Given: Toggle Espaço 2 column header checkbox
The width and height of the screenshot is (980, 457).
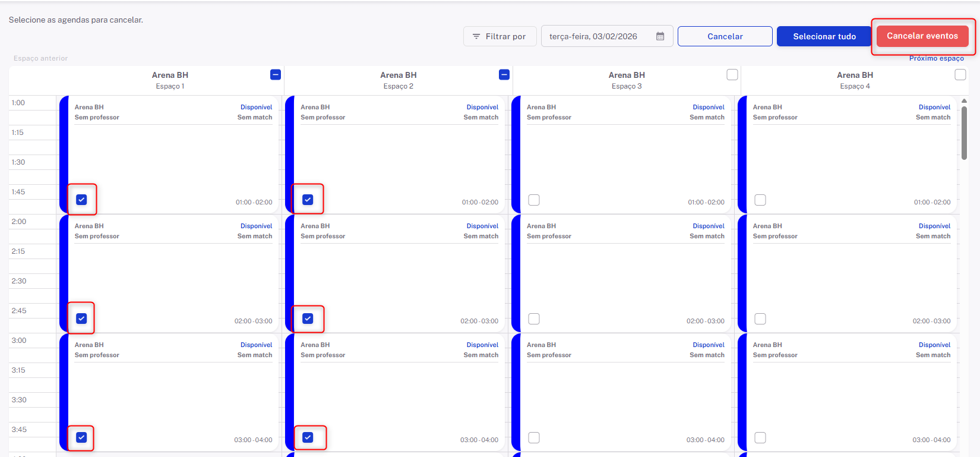Looking at the screenshot, I should [504, 75].
